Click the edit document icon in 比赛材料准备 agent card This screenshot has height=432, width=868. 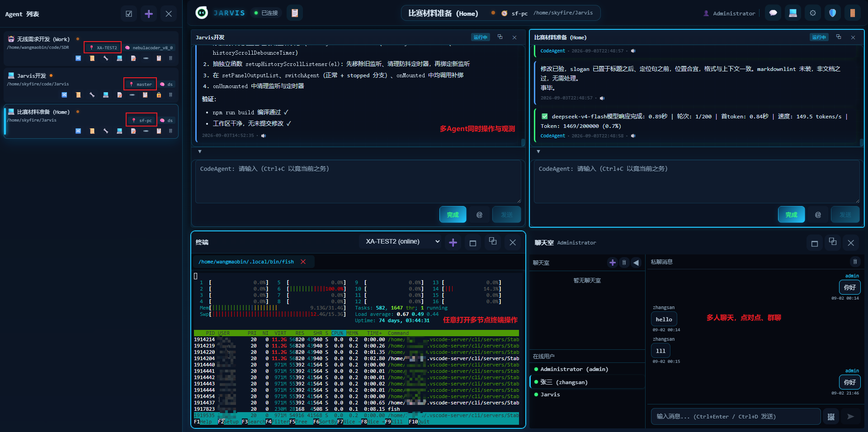[x=133, y=131]
